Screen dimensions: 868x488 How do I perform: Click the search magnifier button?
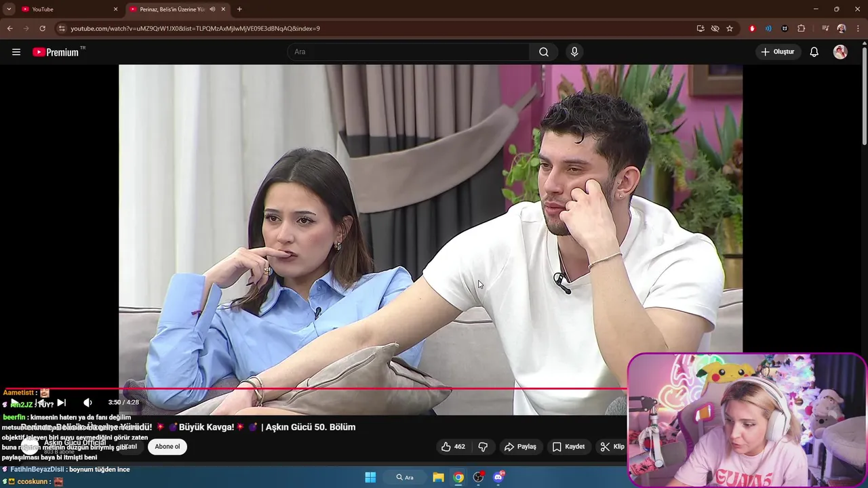pyautogui.click(x=544, y=52)
